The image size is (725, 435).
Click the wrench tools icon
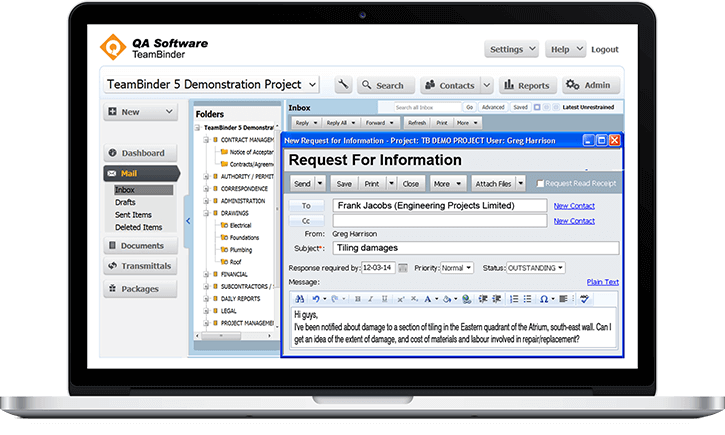[x=342, y=85]
